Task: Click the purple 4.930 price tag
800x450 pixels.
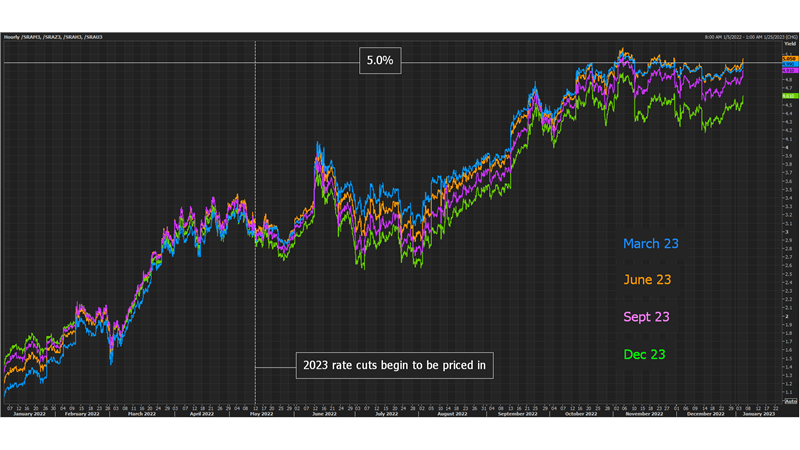Action: pos(789,71)
